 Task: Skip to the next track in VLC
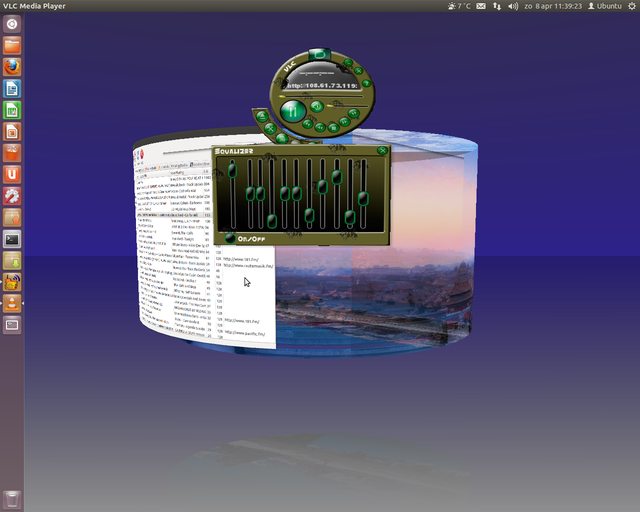click(354, 114)
